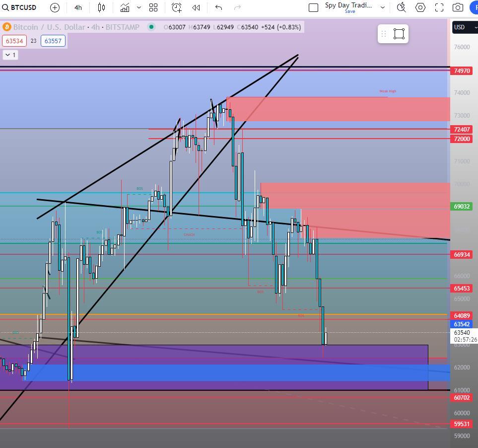Image resolution: width=478 pixels, height=448 pixels.
Task: Undo the last chart action
Action: tap(218, 7)
